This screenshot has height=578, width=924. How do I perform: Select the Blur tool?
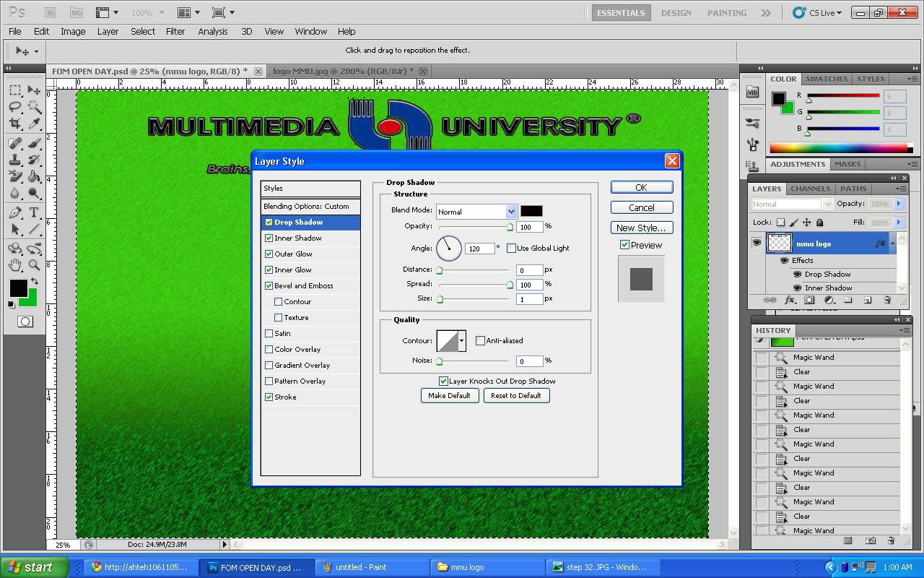(15, 193)
